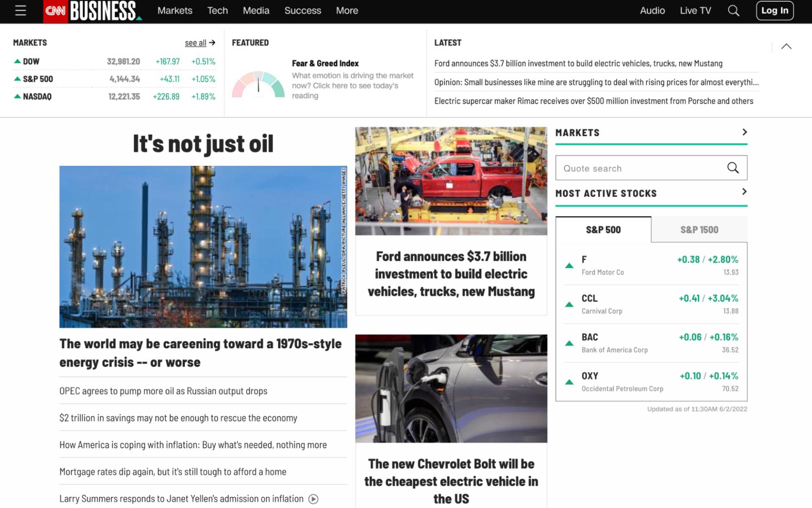Switch to the S&P 1500 tab

click(699, 230)
